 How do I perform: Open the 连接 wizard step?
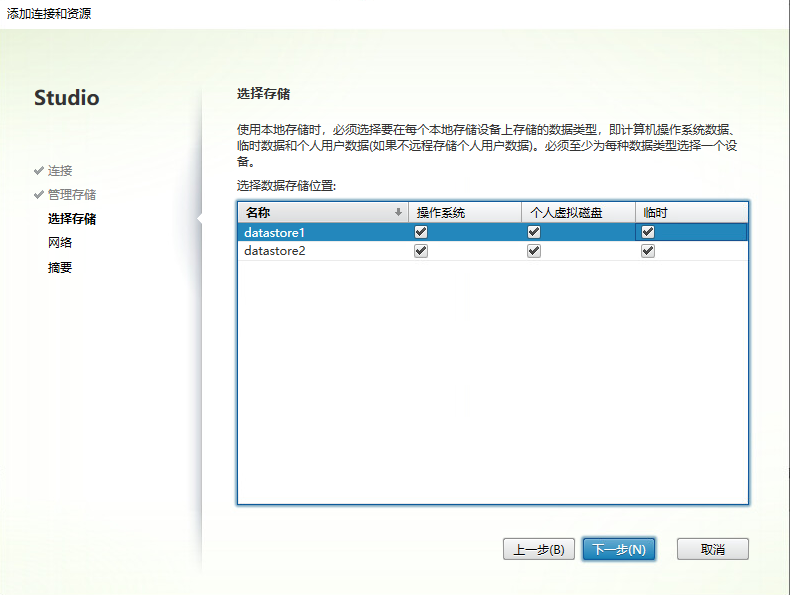59,171
